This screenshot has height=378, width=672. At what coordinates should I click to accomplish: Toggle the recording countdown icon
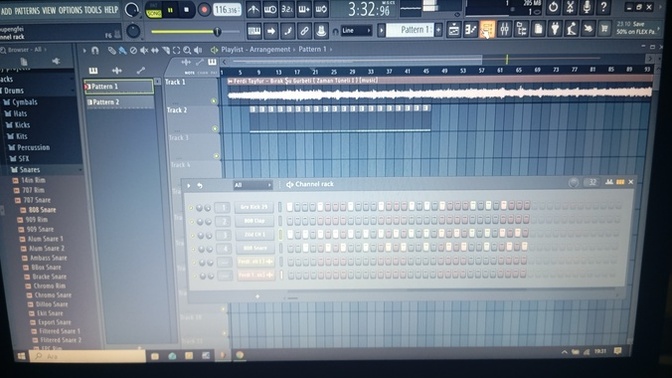click(287, 9)
